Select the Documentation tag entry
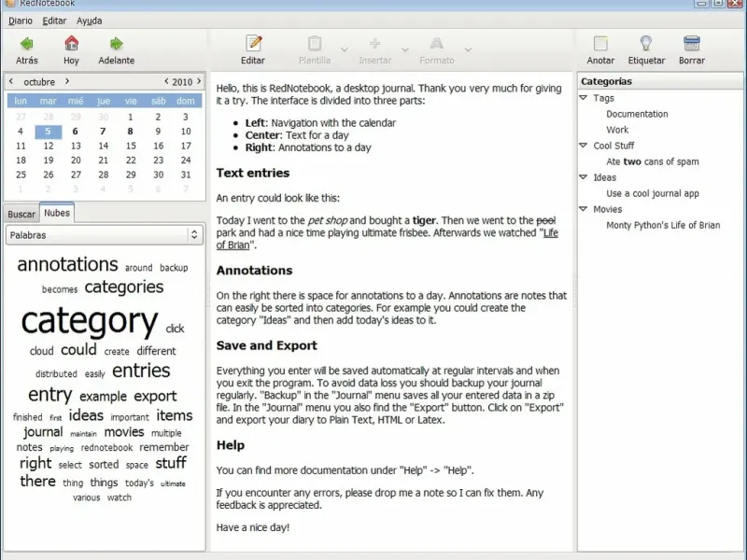747x560 pixels. click(637, 114)
